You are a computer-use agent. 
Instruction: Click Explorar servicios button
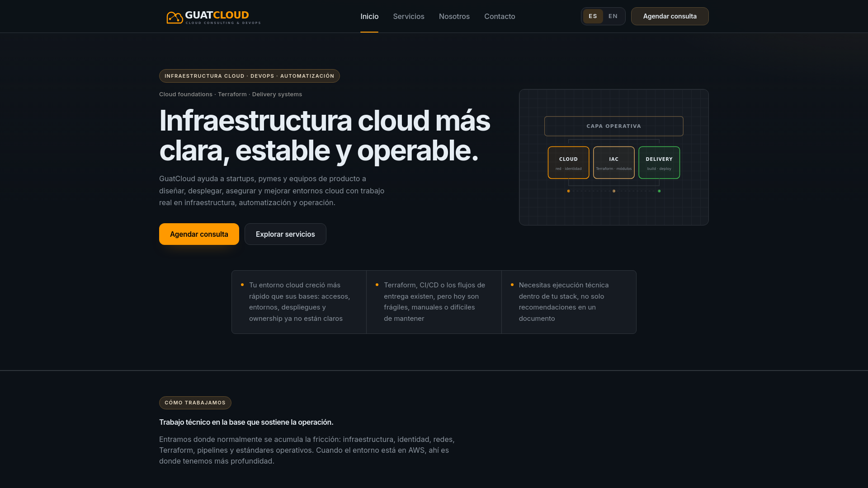point(285,234)
